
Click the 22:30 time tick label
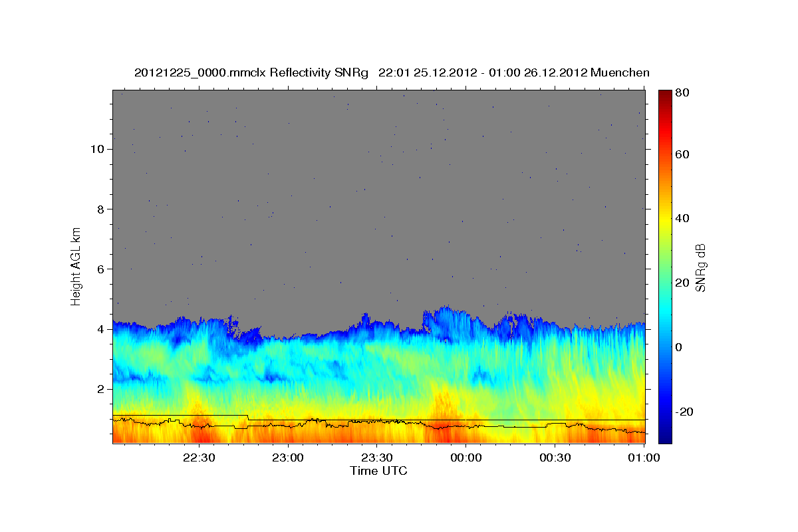click(x=199, y=458)
